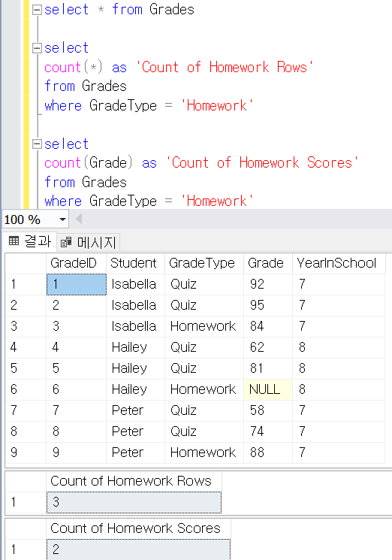Image resolution: width=392 pixels, height=560 pixels.
Task: Select the Count of Homework Rows value 3
Action: pos(134,503)
